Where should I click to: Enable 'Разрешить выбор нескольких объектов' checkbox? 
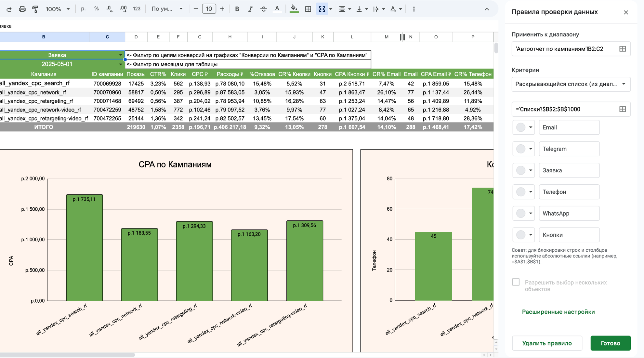tap(516, 282)
